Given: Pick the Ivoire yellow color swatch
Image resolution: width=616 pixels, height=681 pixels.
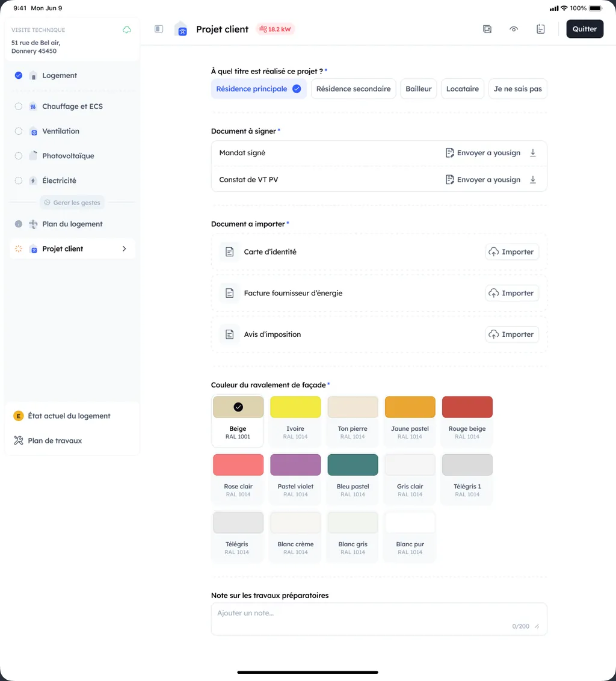Looking at the screenshot, I should point(295,421).
